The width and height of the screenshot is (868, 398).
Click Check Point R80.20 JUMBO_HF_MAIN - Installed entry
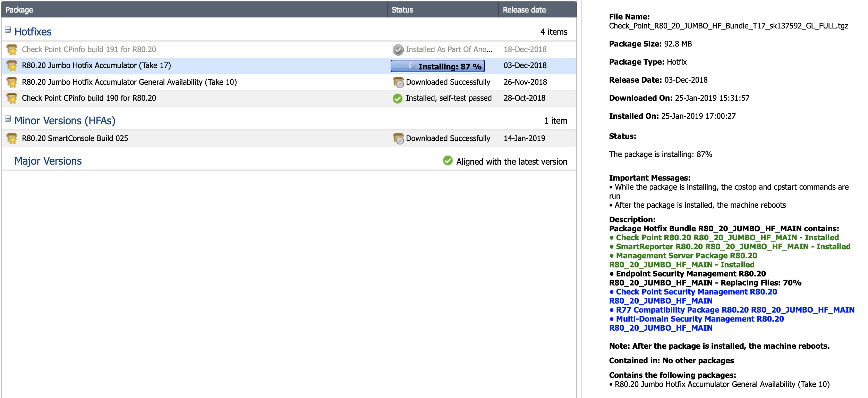(724, 238)
